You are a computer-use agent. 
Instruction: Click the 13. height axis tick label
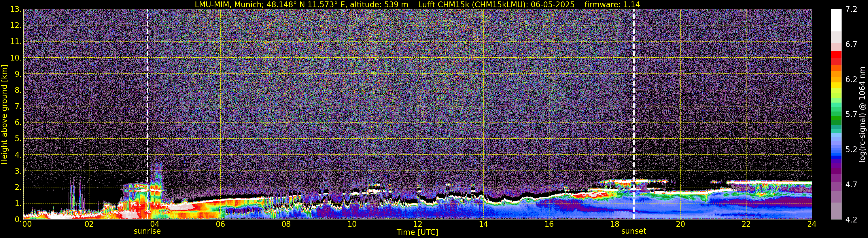(16, 9)
